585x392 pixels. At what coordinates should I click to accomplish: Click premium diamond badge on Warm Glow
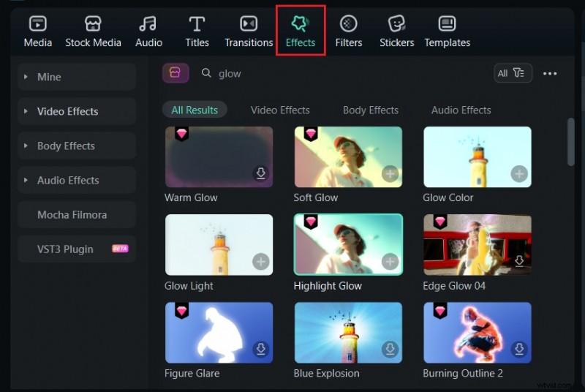click(x=181, y=134)
